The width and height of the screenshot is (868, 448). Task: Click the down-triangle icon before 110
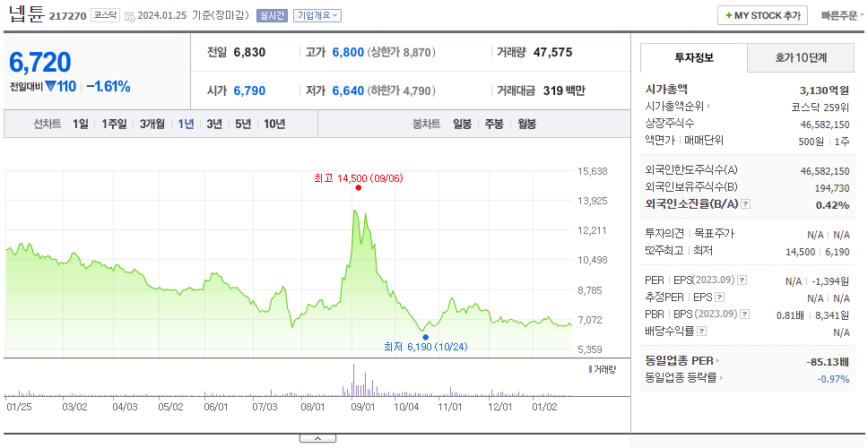(50, 86)
